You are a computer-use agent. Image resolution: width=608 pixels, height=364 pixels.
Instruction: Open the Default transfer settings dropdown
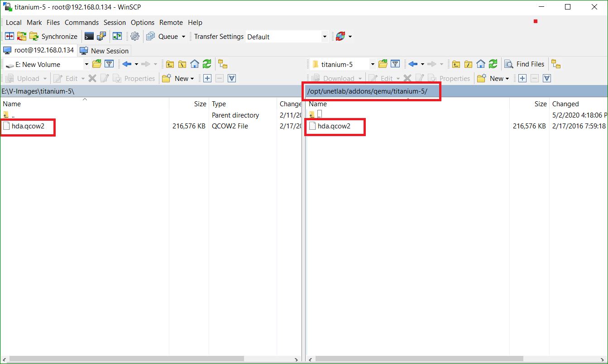[x=324, y=36]
